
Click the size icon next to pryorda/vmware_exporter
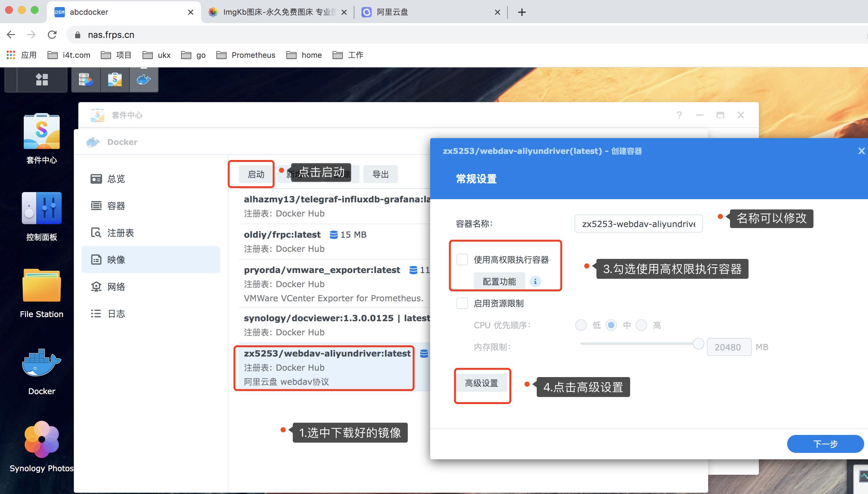click(413, 270)
